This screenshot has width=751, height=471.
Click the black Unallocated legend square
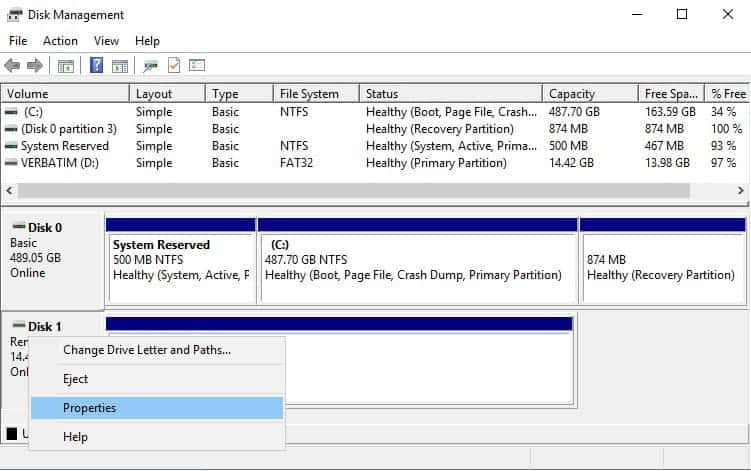coord(12,434)
